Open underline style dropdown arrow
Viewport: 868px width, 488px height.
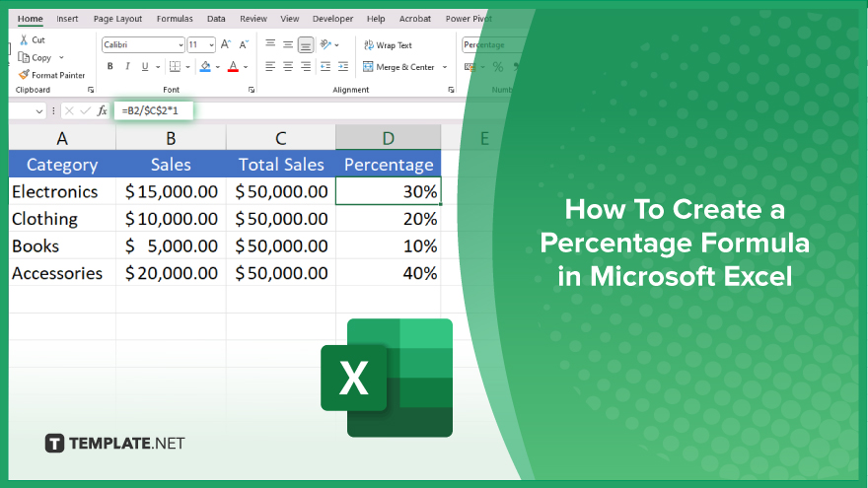[x=158, y=67]
